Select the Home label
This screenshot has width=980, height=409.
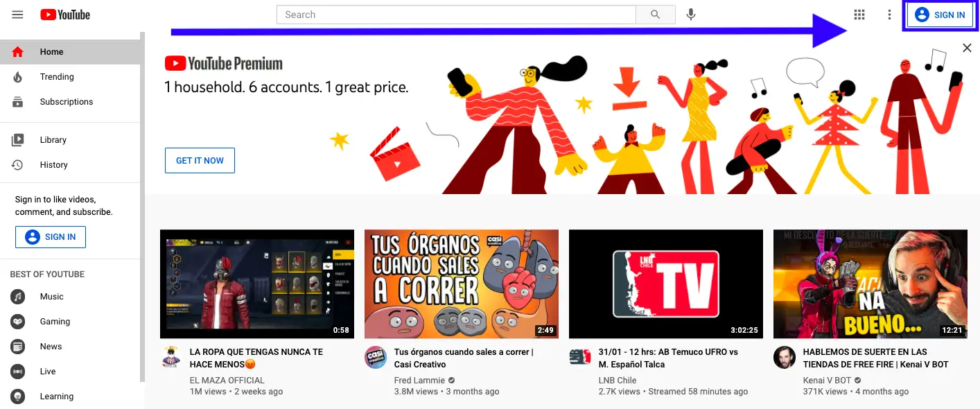pyautogui.click(x=52, y=52)
